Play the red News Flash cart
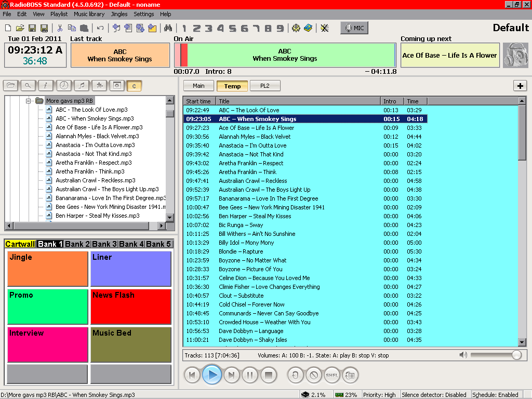Viewport: 532px width, 399px height. point(131,307)
